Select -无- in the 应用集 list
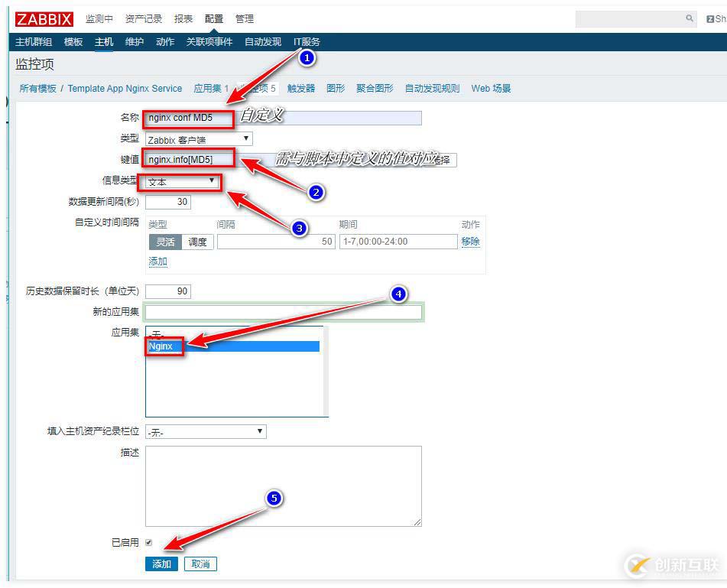The image size is (727, 588). tap(234, 334)
